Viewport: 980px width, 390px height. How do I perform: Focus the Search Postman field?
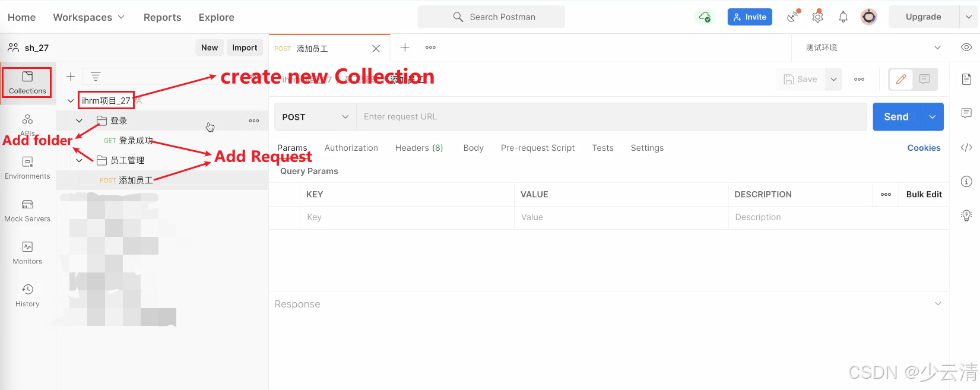tap(491, 17)
